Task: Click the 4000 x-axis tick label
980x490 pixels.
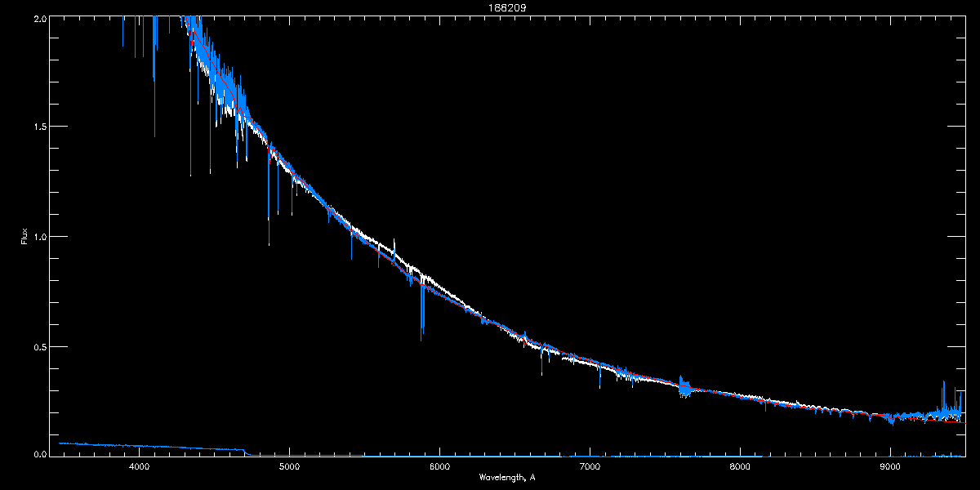Action: pos(139,467)
